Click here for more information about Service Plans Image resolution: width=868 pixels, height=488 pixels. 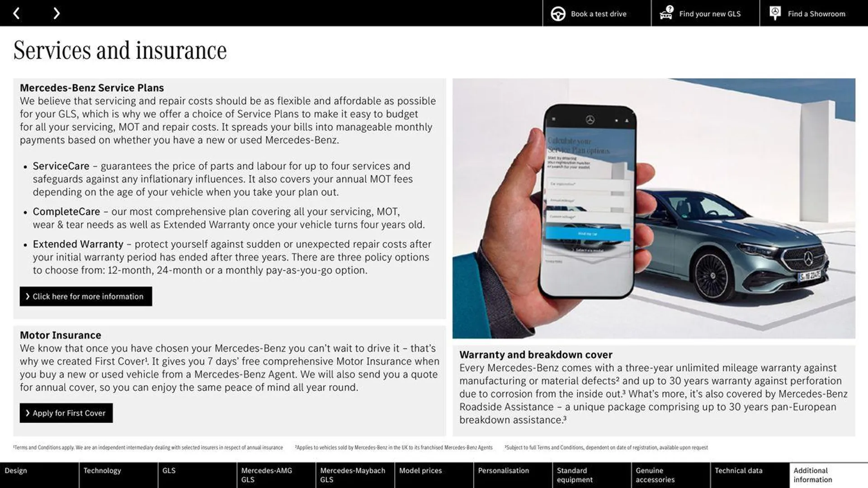(x=85, y=296)
